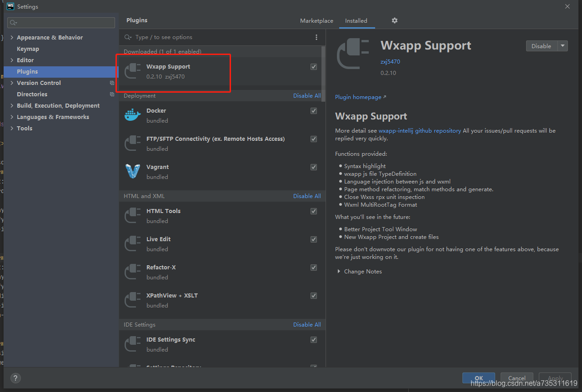Viewport: 582px width, 392px height.
Task: Click the WebStorm logo in title bar
Action: pos(10,6)
